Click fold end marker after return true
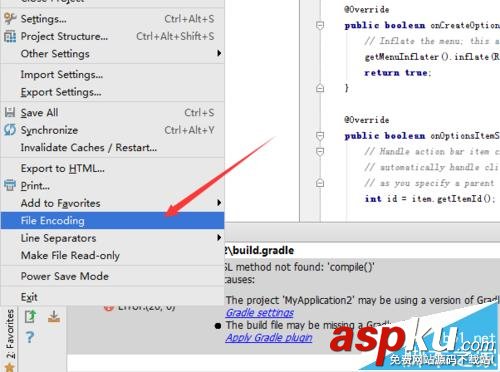This screenshot has height=372, width=500. tap(320, 88)
